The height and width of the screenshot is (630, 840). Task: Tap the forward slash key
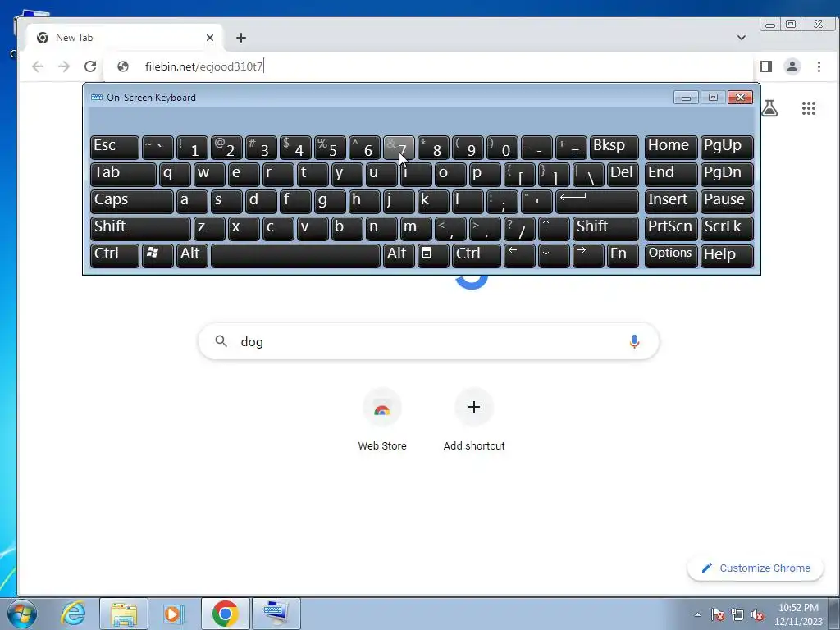pyautogui.click(x=519, y=228)
